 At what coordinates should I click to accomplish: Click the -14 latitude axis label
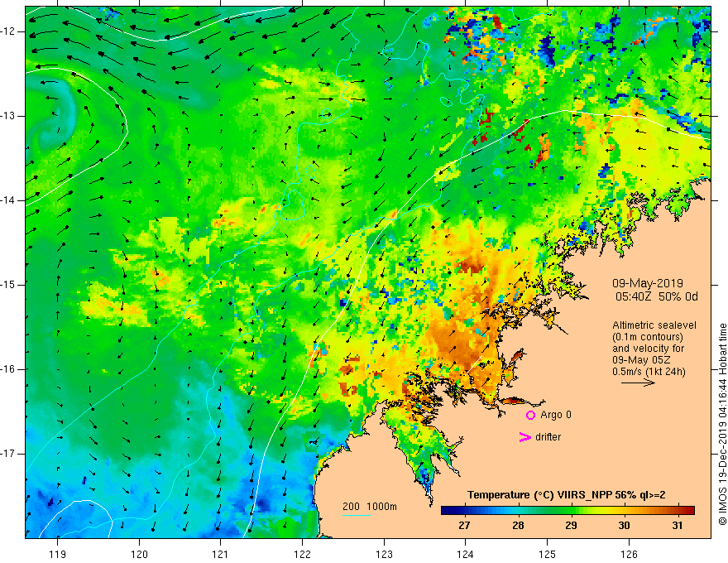pyautogui.click(x=8, y=200)
